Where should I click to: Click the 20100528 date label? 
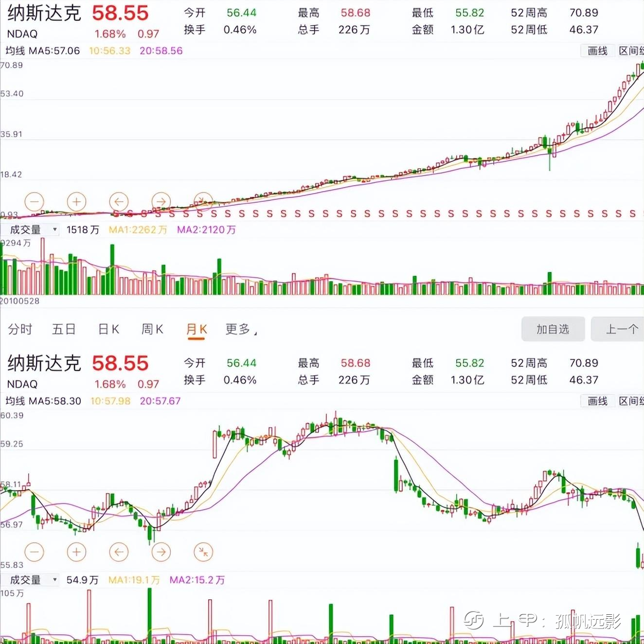click(x=19, y=301)
